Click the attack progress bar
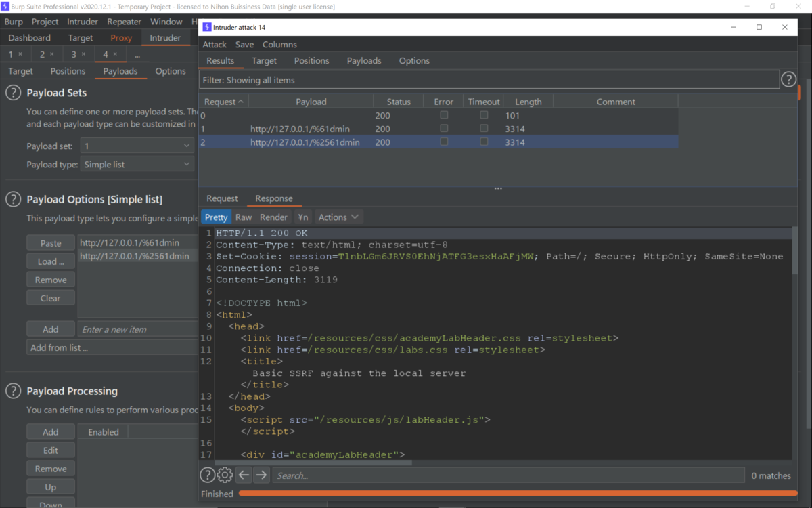 click(518, 494)
